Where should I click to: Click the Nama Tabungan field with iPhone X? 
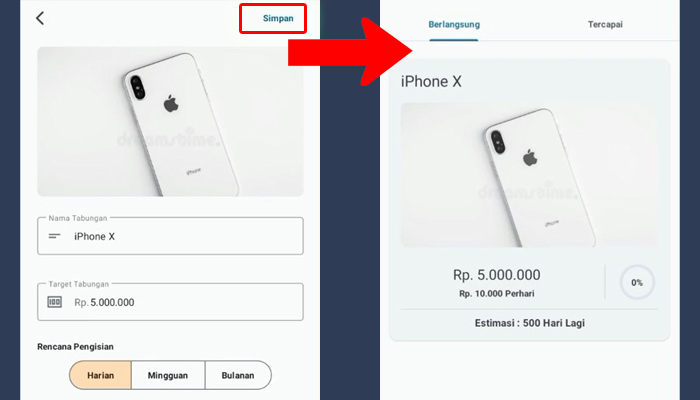[x=170, y=236]
